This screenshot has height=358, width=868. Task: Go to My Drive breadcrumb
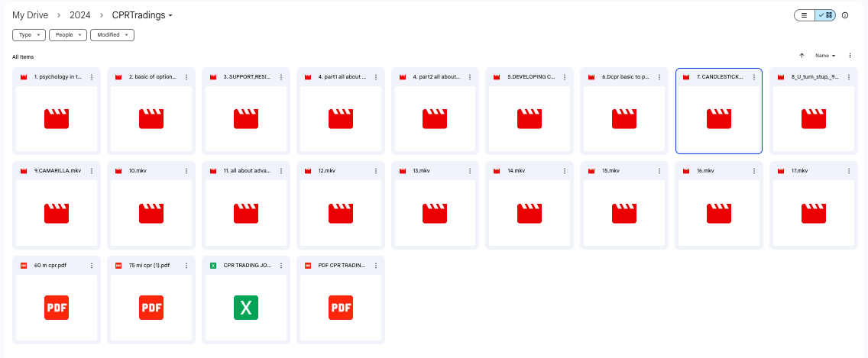coord(30,15)
